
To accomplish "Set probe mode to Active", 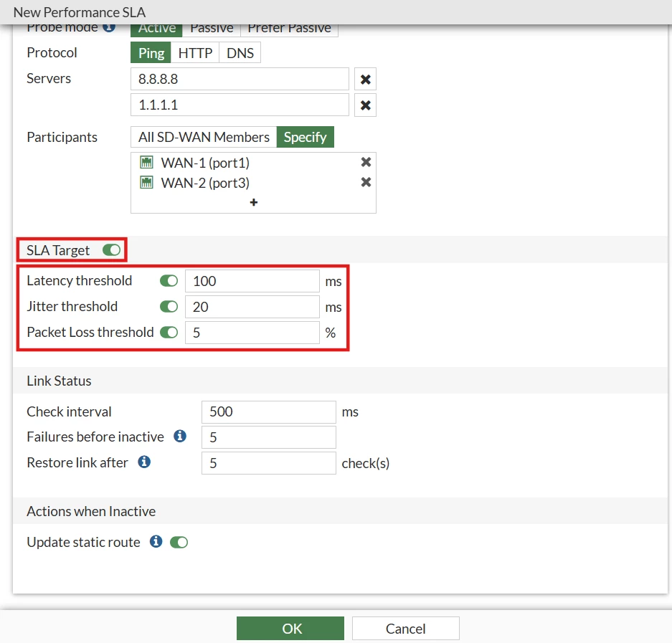I will click(x=156, y=29).
